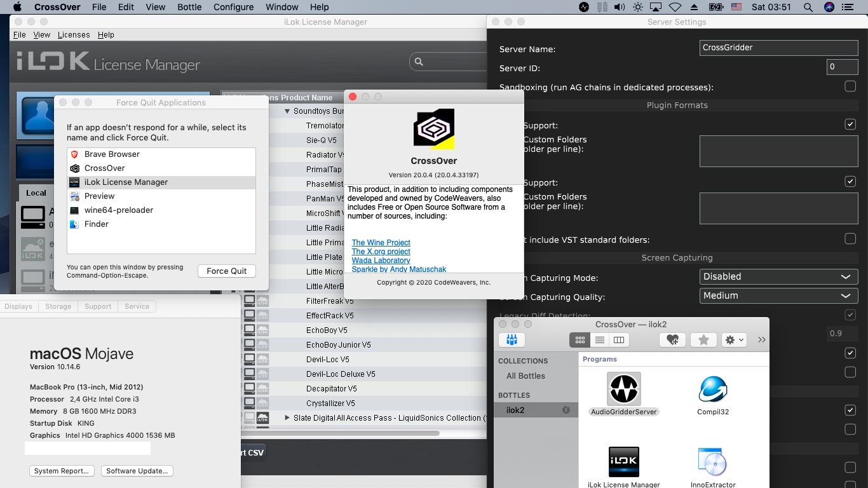
Task: Click the large CrossOver logo in About window
Action: tap(434, 130)
